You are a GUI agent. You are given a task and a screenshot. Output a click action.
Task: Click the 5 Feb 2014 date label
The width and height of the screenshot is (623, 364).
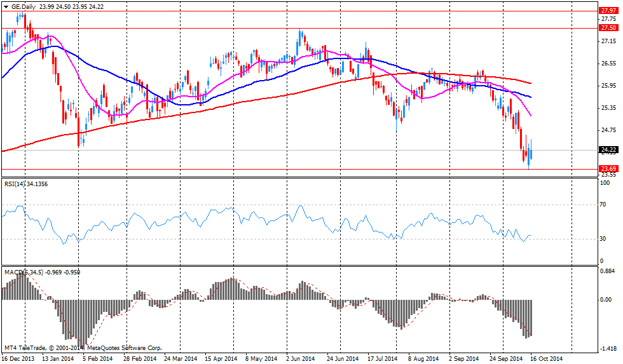pyautogui.click(x=94, y=359)
